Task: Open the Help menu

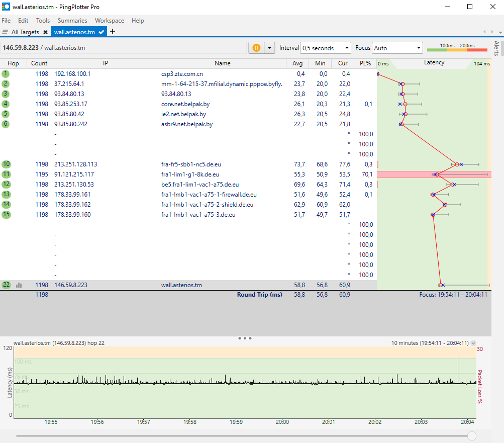Action: click(x=138, y=21)
